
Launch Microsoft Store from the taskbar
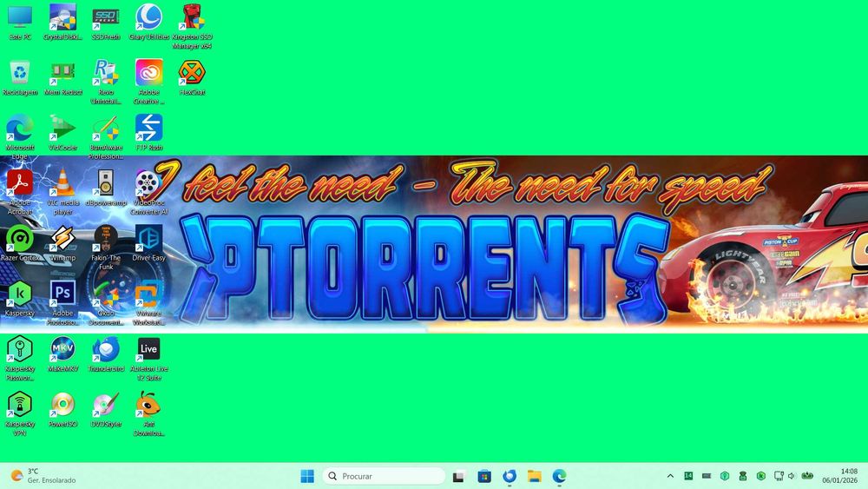pyautogui.click(x=484, y=476)
